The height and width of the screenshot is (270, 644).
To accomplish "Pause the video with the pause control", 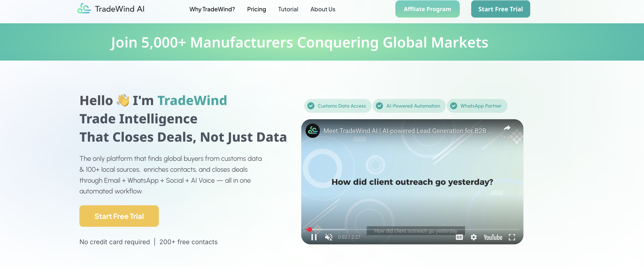I will tap(314, 237).
